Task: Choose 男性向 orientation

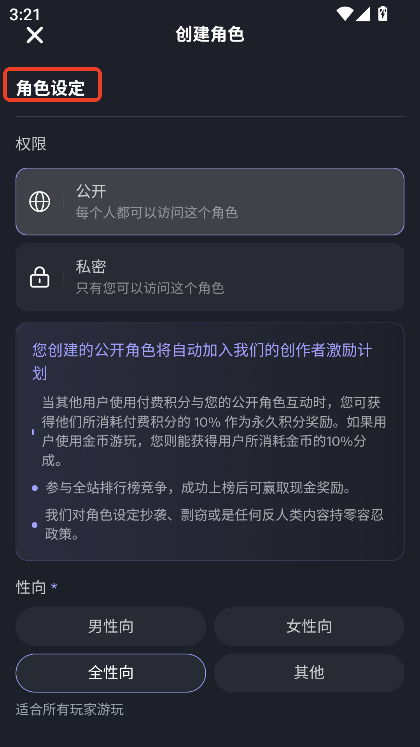Action: pyautogui.click(x=111, y=626)
